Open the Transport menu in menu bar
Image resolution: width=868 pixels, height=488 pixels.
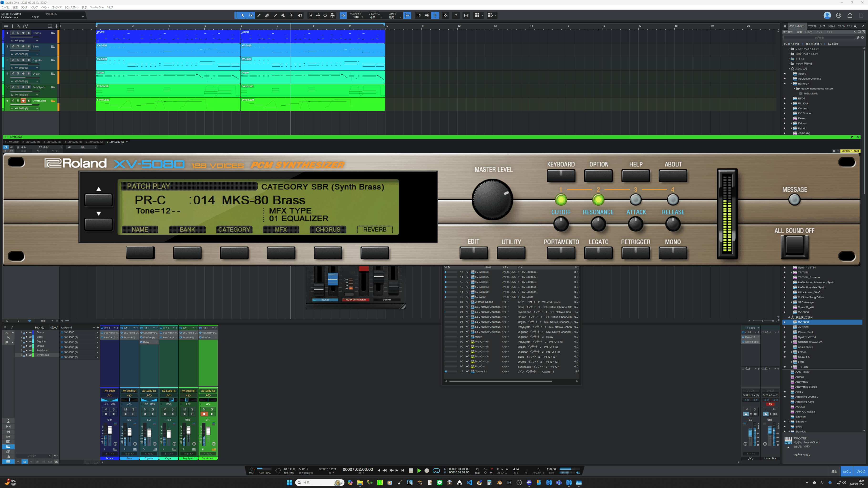click(x=72, y=7)
